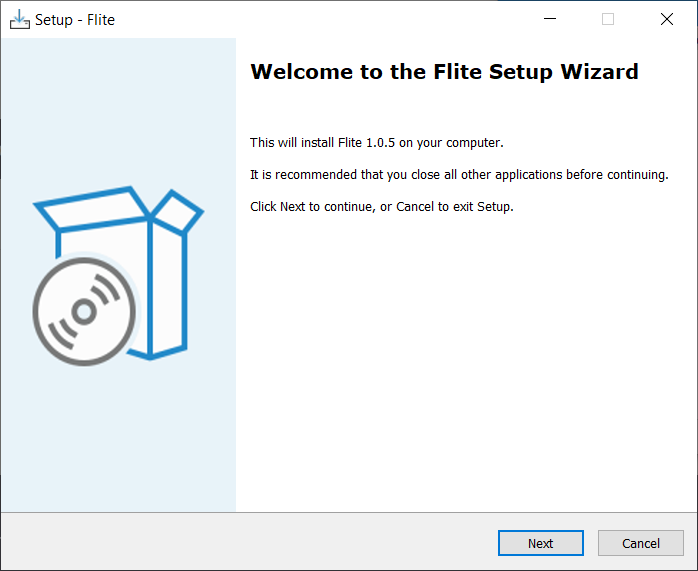Cancel the Flite setup
This screenshot has height=571, width=698.
pyautogui.click(x=641, y=543)
